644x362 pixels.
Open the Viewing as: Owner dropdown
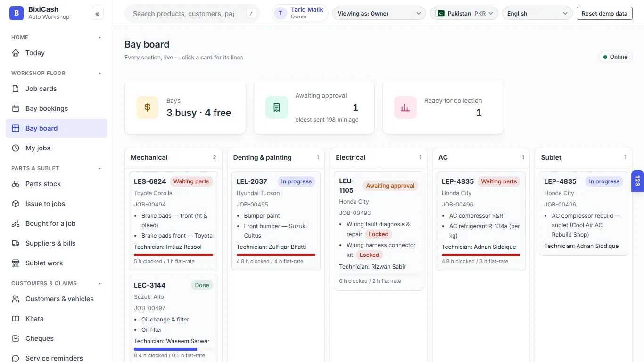379,14
